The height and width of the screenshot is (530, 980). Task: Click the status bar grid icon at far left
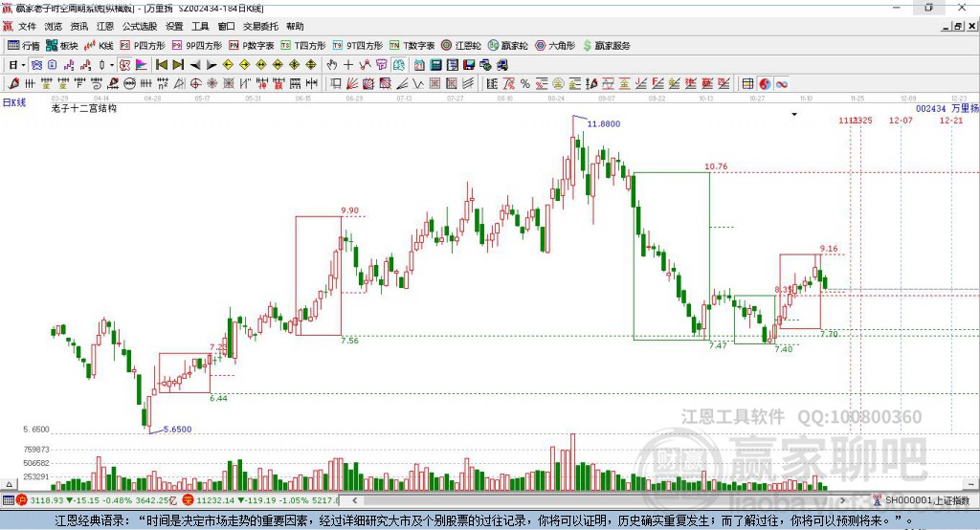(x=8, y=500)
